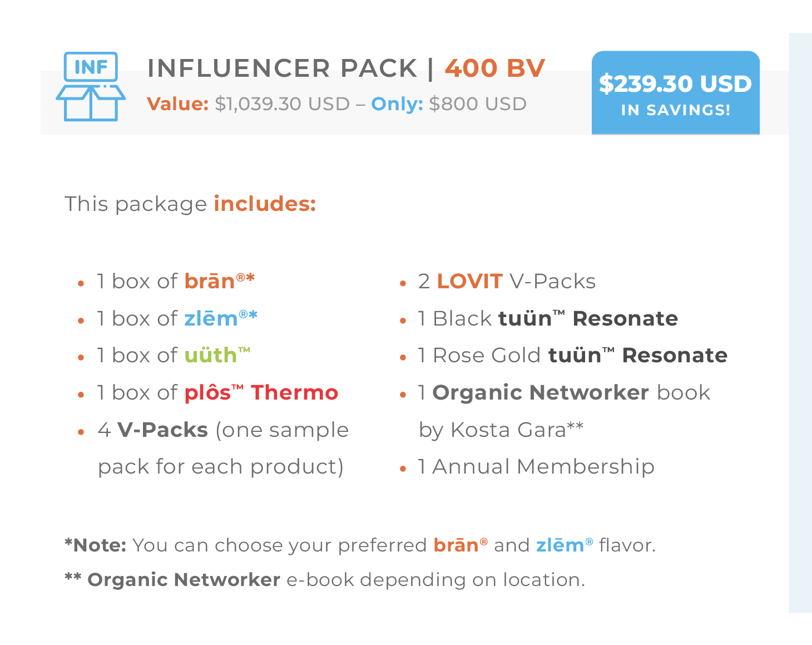This screenshot has height=645, width=812.
Task: Click the 1 Annual Membership item
Action: pyautogui.click(x=536, y=466)
